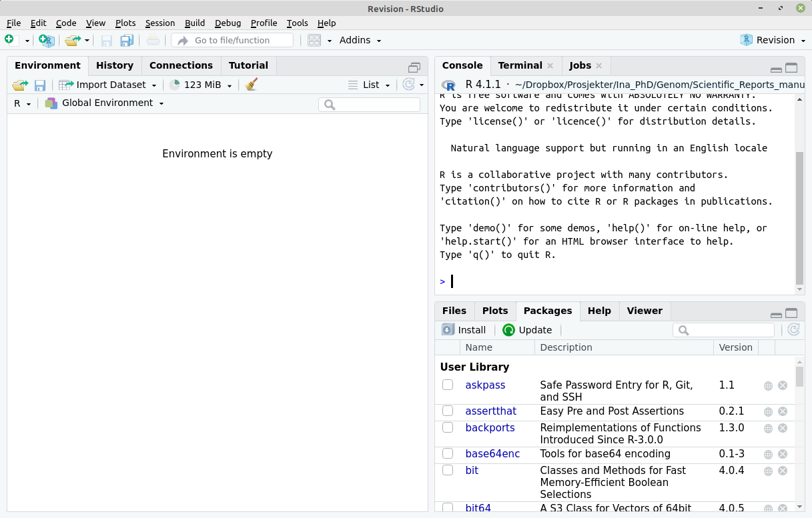Remove the base64enc package
Viewport: 812px width, 518px height.
783,454
